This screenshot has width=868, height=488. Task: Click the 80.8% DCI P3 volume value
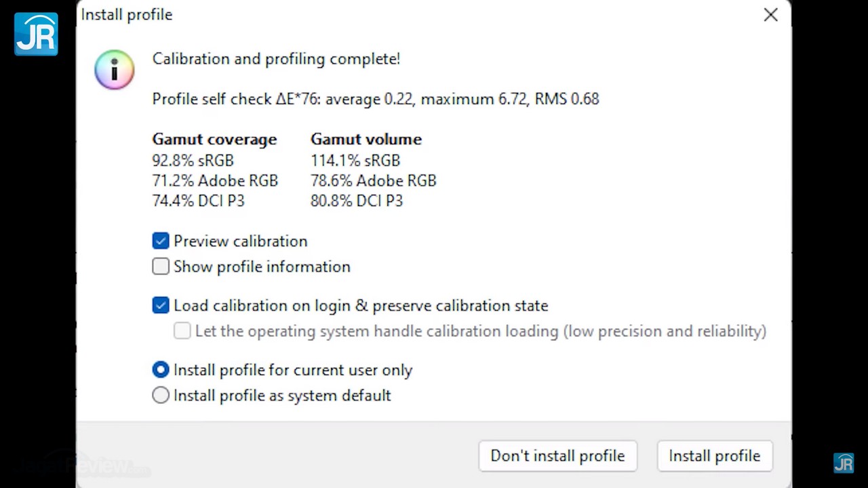357,201
